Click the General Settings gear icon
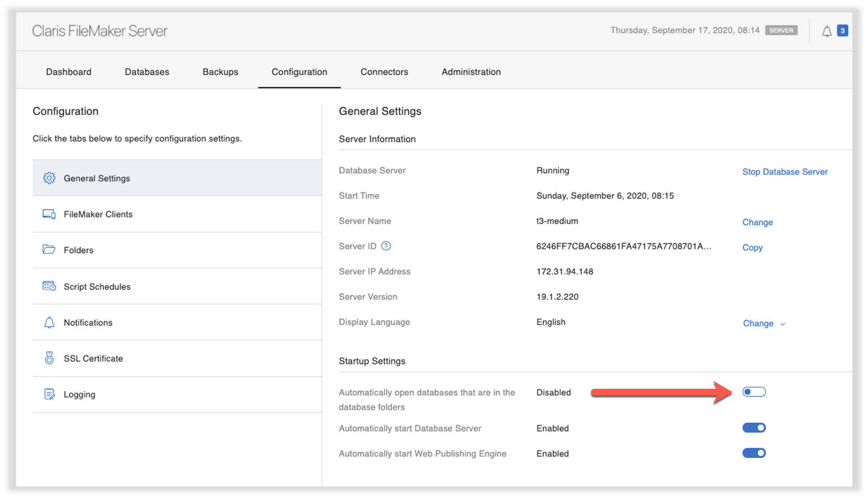This screenshot has width=868, height=499. pyautogui.click(x=49, y=178)
